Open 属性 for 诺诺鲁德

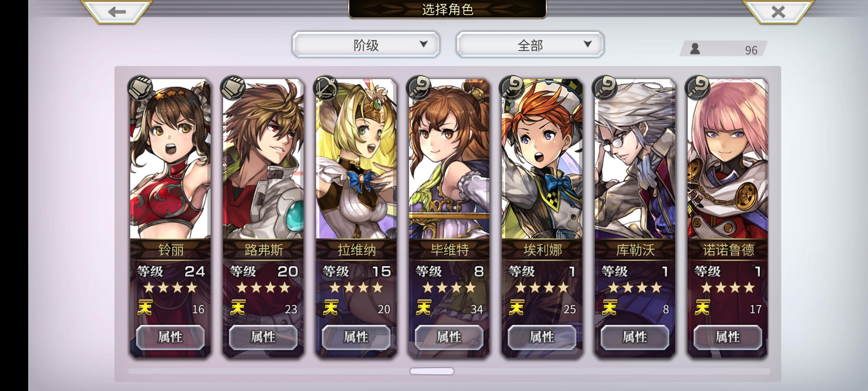pos(727,337)
